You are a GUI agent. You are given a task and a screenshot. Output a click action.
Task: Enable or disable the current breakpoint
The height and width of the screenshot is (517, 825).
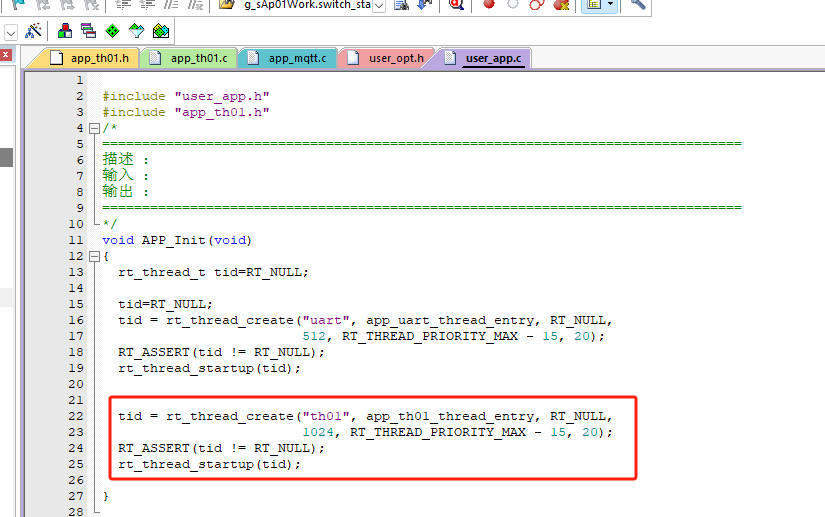tap(513, 4)
